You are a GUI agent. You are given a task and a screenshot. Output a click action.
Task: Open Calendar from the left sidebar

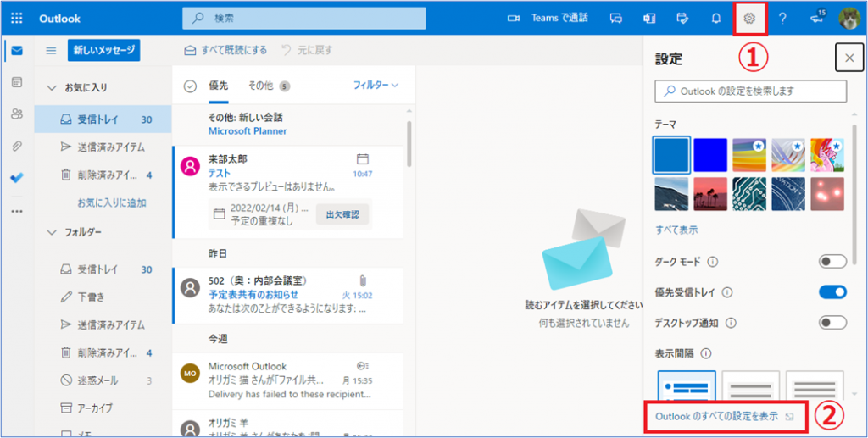pos(17,82)
